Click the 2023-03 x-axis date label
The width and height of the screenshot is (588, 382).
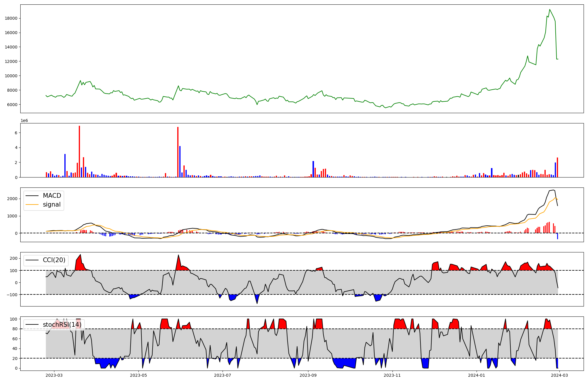(54, 375)
